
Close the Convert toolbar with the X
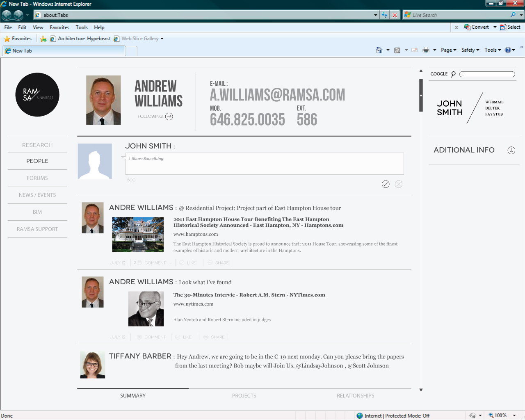[x=457, y=27]
